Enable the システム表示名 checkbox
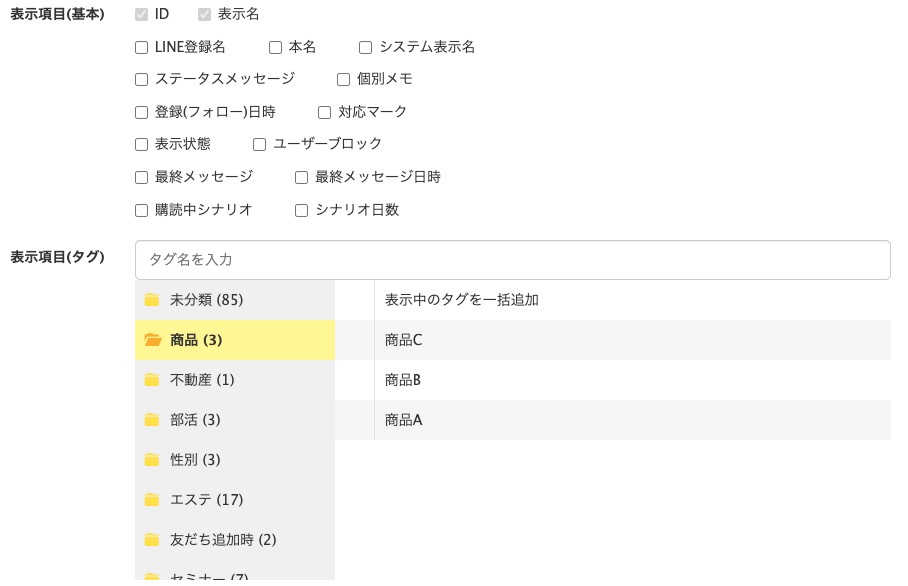This screenshot has height=586, width=908. pos(364,47)
